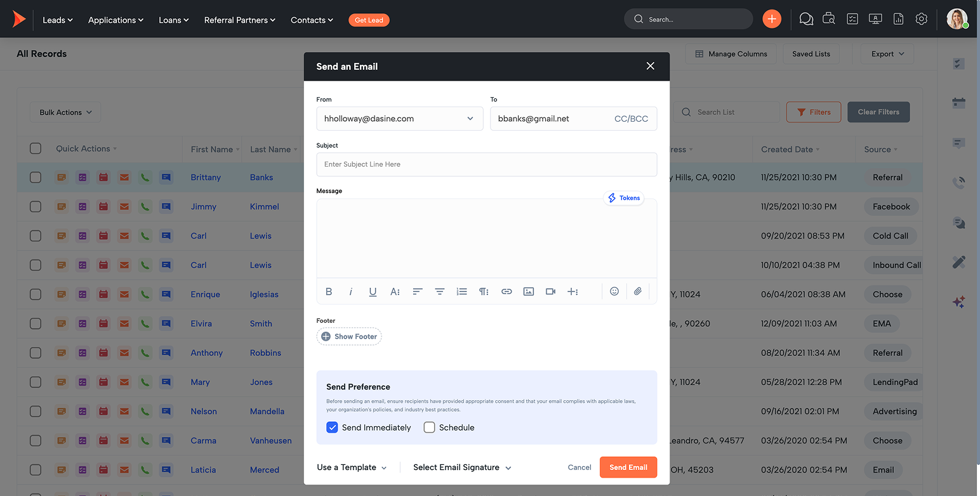This screenshot has height=496, width=980.
Task: Enable the Schedule checkbox
Action: (x=429, y=427)
